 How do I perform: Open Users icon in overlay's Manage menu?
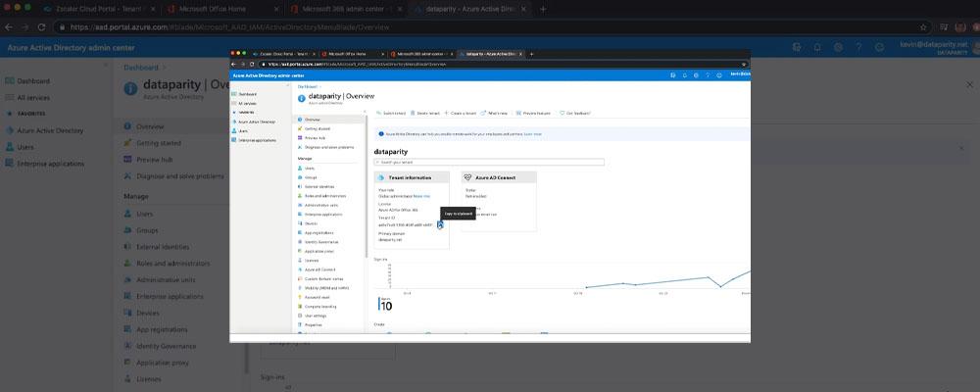tap(300, 169)
